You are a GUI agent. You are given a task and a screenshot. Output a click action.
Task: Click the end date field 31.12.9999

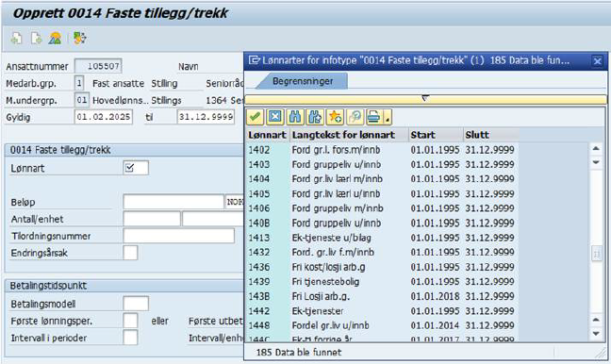click(x=206, y=117)
